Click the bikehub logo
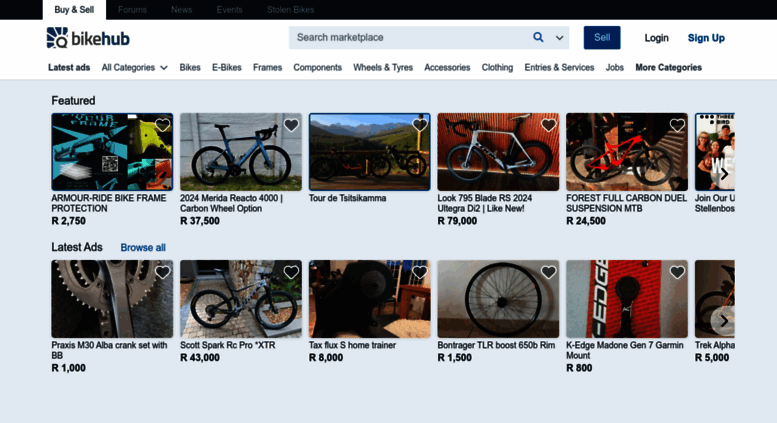This screenshot has width=777, height=423. pos(88,38)
